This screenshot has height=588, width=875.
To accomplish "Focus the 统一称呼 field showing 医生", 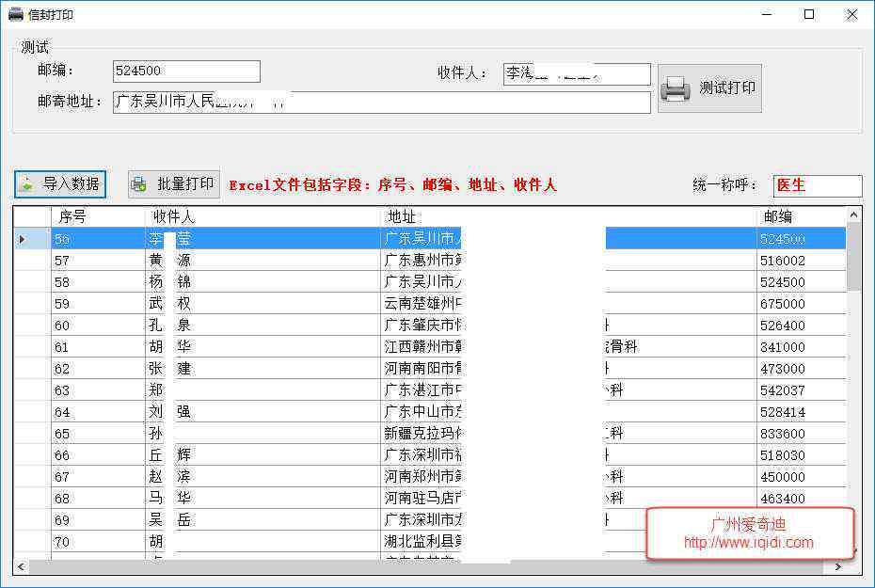I will coord(818,185).
